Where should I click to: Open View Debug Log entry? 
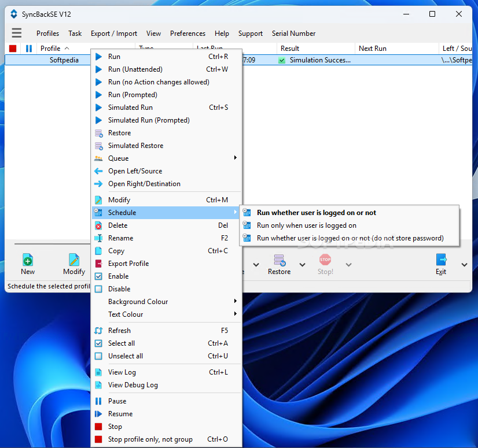167,385
